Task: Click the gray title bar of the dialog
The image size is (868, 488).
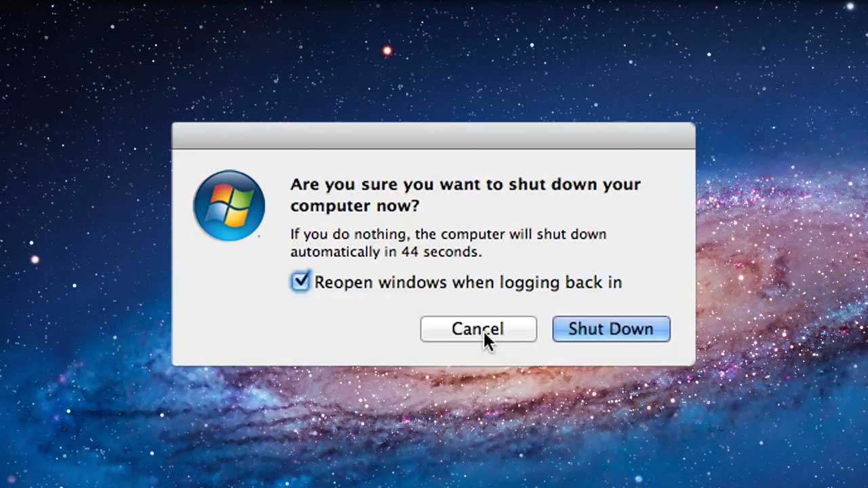Action: [433, 136]
